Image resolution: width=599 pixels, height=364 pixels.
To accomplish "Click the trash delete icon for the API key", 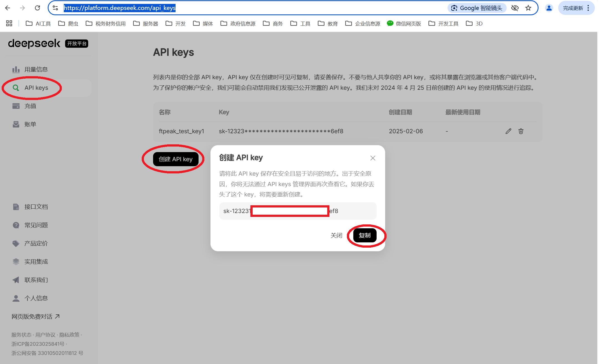I will [x=521, y=131].
